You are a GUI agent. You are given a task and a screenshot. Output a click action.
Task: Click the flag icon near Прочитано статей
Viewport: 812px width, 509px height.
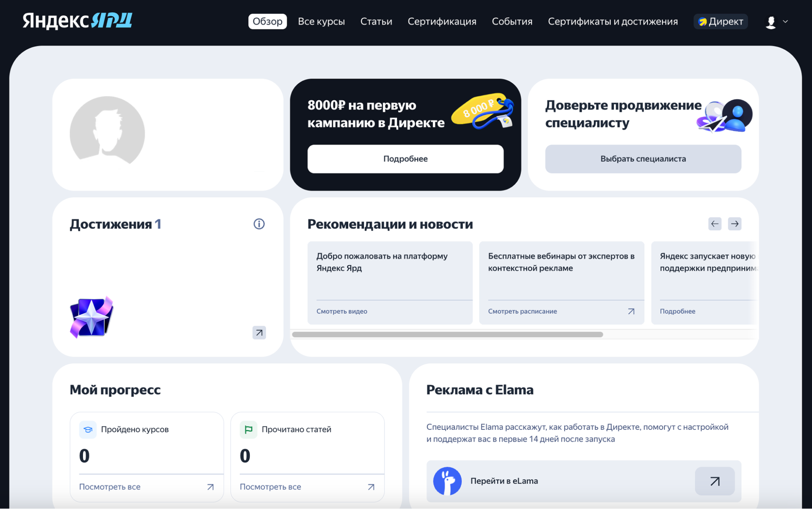(249, 429)
